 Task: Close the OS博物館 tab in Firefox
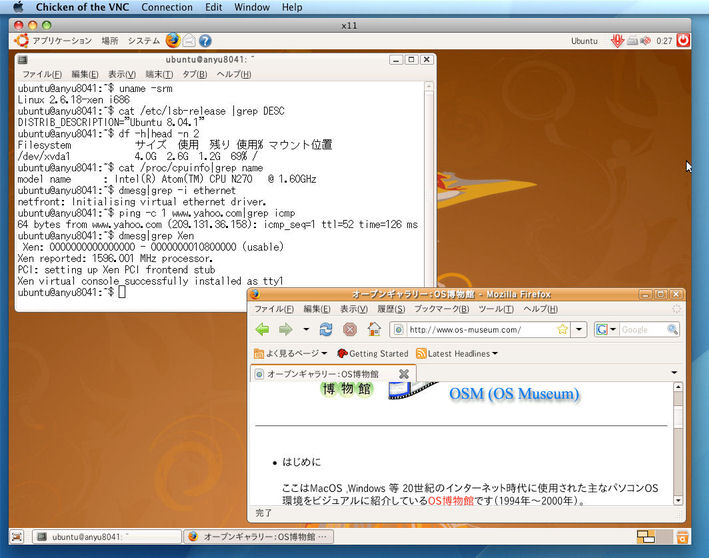click(404, 374)
